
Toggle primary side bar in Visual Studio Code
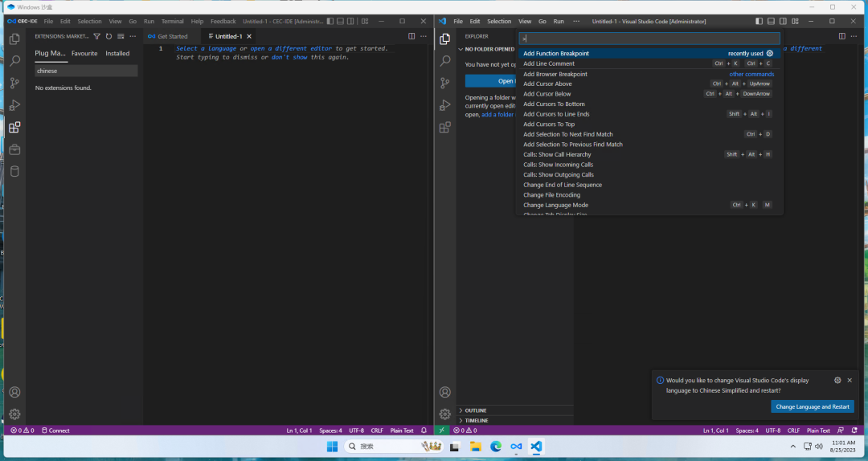click(759, 21)
